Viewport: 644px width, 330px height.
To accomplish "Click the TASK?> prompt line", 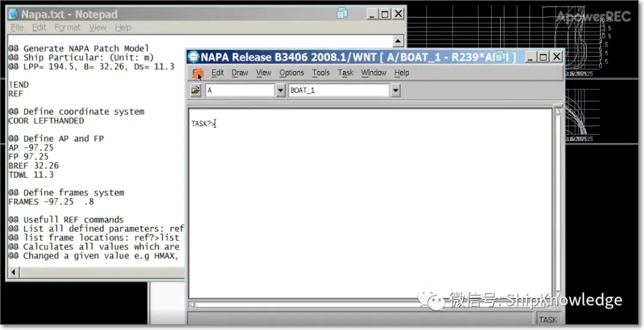I will click(203, 124).
